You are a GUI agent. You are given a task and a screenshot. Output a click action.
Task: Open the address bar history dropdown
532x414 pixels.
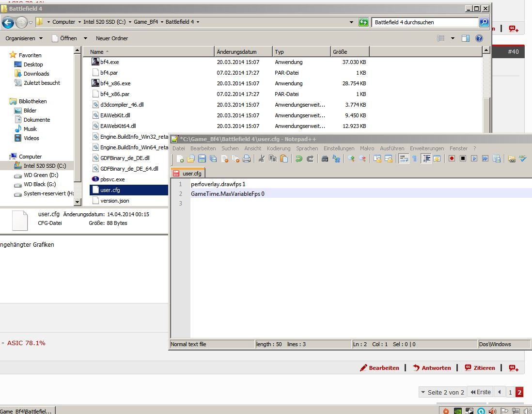(351, 22)
